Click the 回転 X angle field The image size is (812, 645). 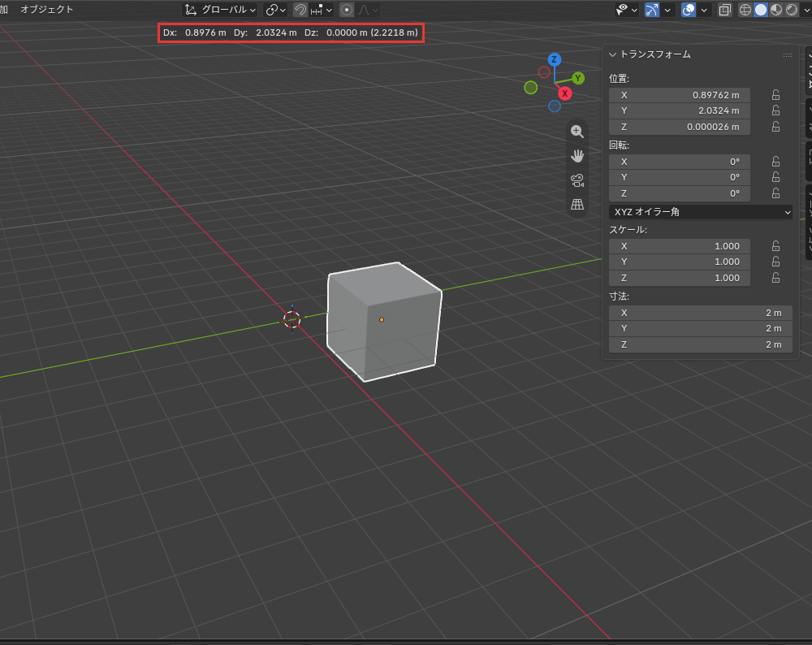click(680, 162)
